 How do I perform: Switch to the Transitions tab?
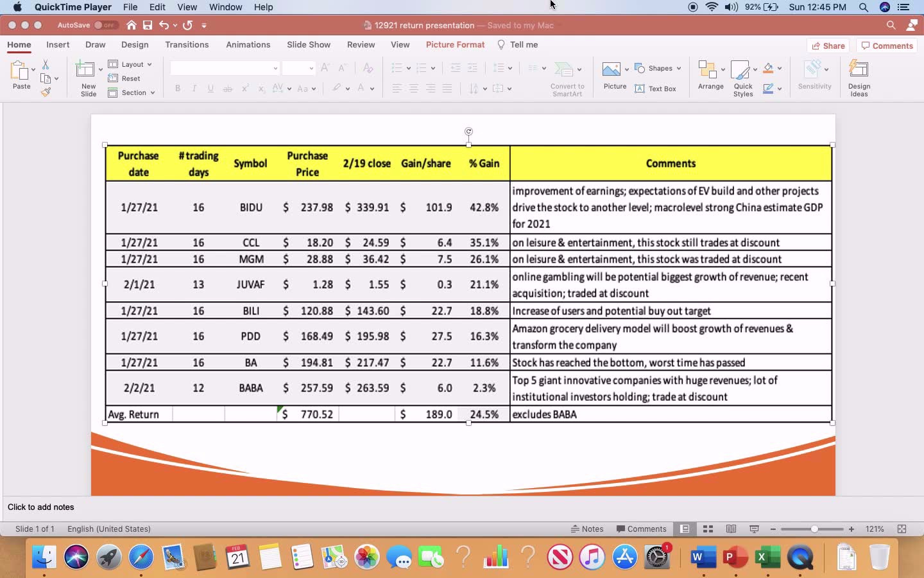187,45
